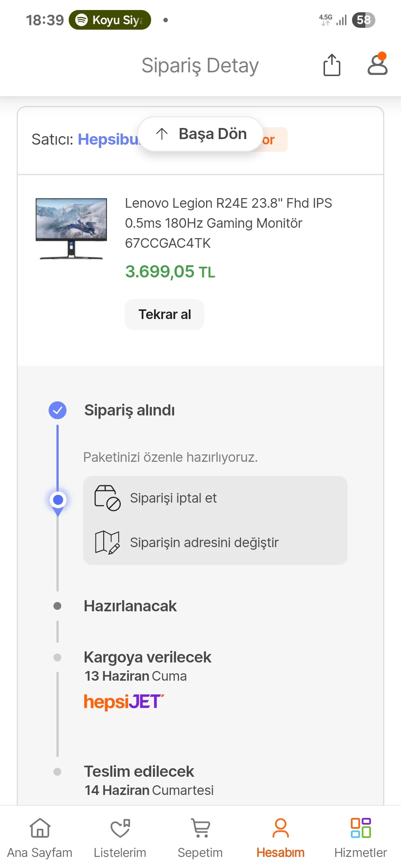Tap the Hazırlanacak step dot

58,606
